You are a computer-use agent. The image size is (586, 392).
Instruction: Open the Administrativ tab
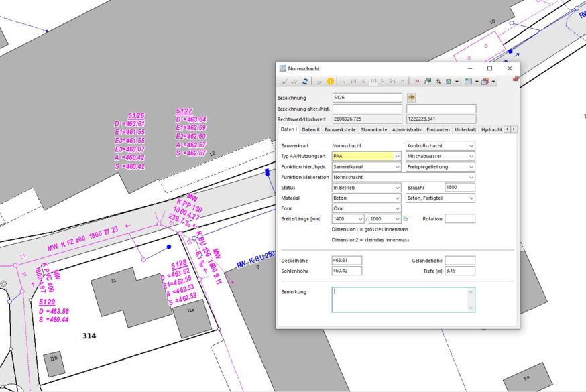click(x=406, y=129)
